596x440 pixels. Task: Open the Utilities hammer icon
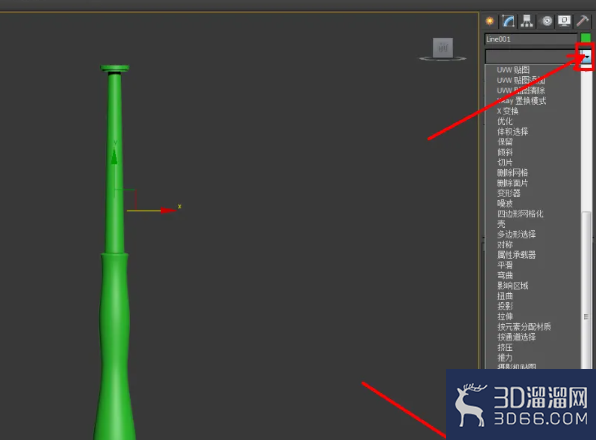click(582, 21)
